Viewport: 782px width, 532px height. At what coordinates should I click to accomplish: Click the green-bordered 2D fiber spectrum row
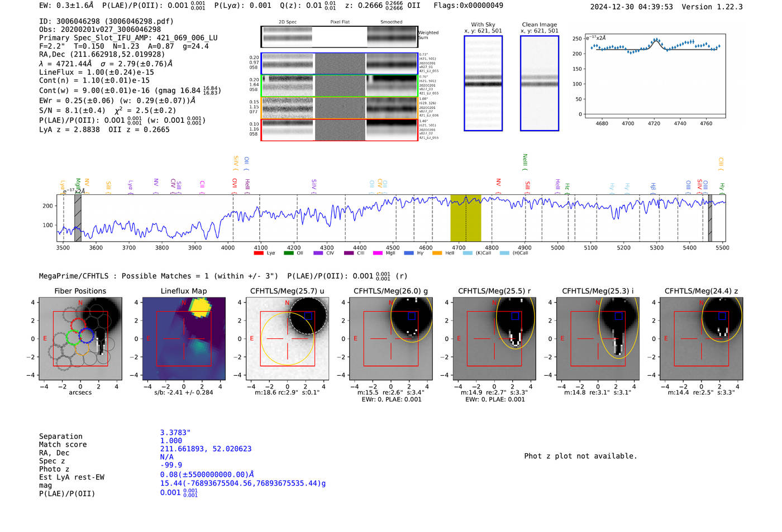pos(339,86)
